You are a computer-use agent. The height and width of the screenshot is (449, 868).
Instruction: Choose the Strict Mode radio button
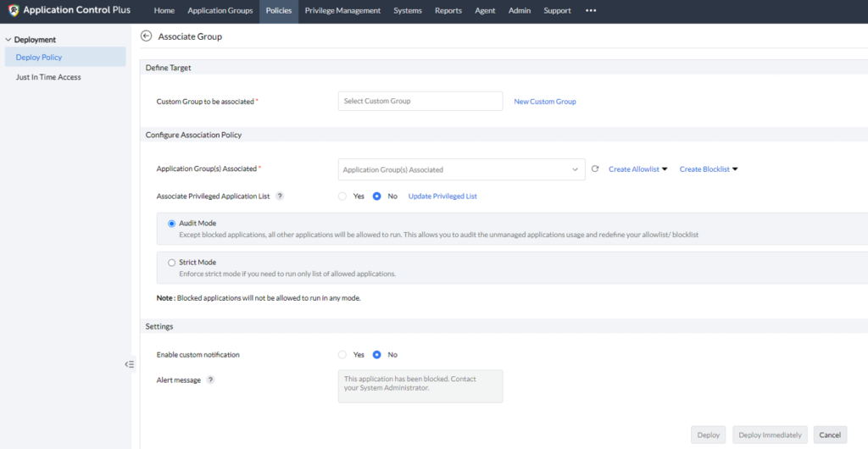(171, 263)
